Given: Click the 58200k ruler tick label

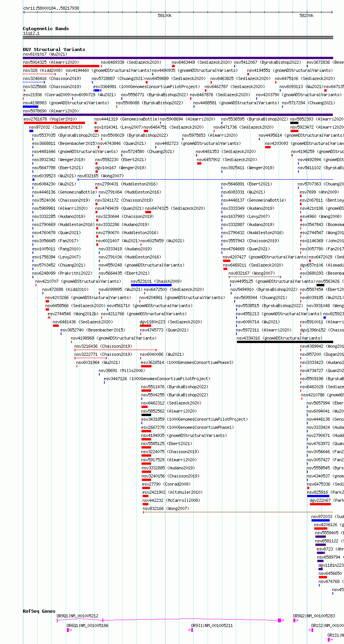Looking at the screenshot, I should click(x=307, y=15).
